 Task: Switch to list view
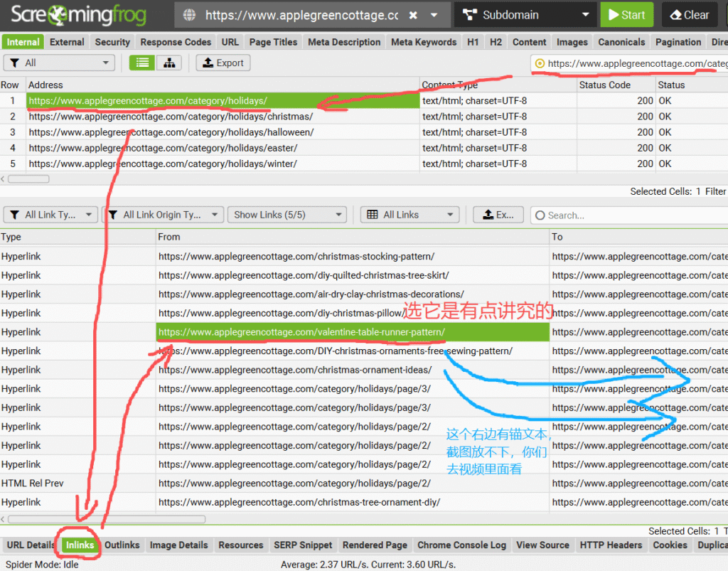pyautogui.click(x=142, y=63)
